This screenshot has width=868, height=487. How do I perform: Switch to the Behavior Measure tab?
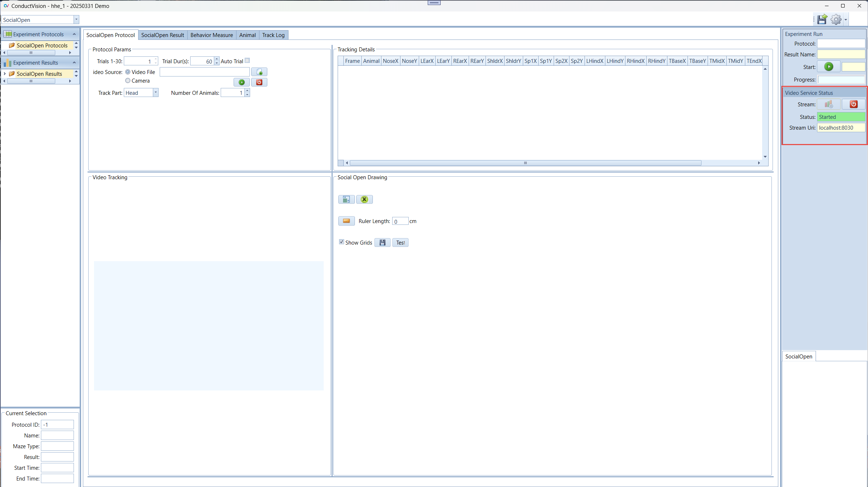pyautogui.click(x=211, y=35)
